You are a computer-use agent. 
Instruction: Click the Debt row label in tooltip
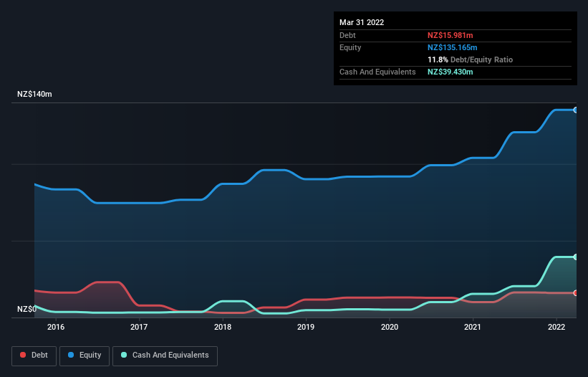pos(347,35)
